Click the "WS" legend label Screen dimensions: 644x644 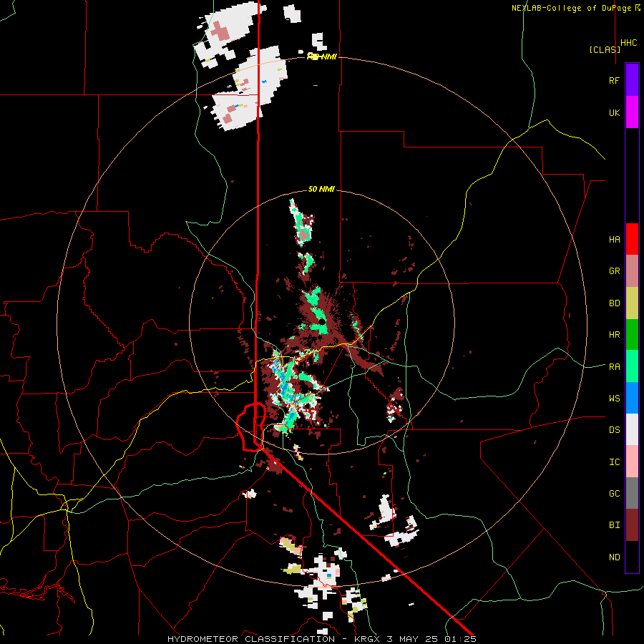click(x=614, y=399)
